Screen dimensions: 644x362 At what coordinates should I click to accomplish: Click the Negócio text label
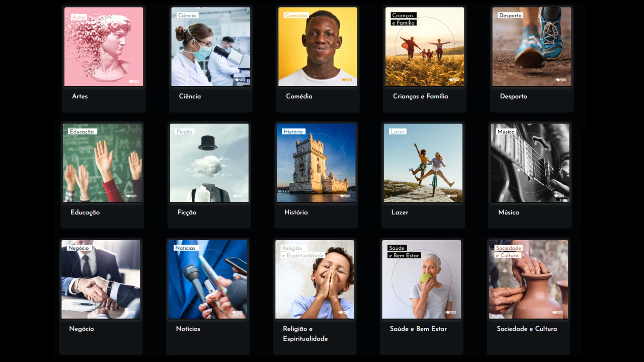[82, 329]
